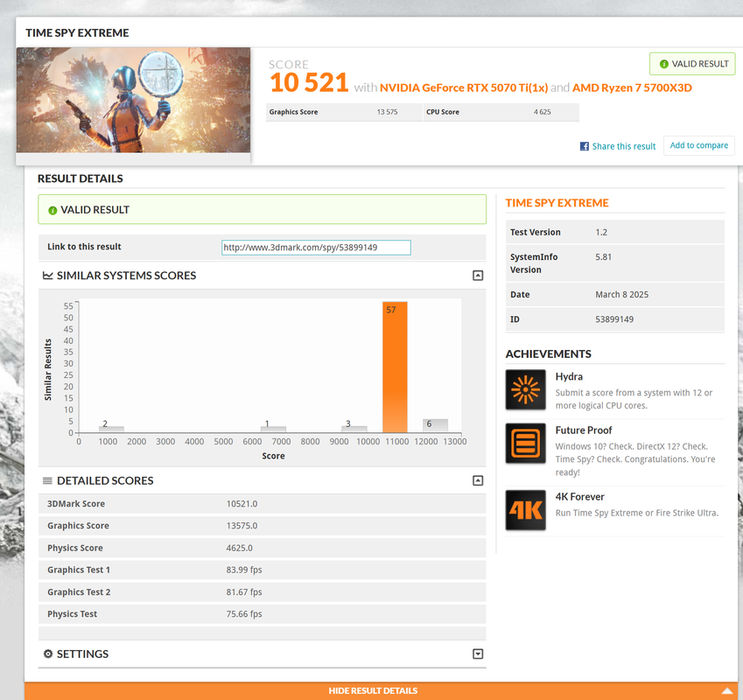743x700 pixels.
Task: Click the 3DMark Score value 10521.0
Action: (242, 503)
